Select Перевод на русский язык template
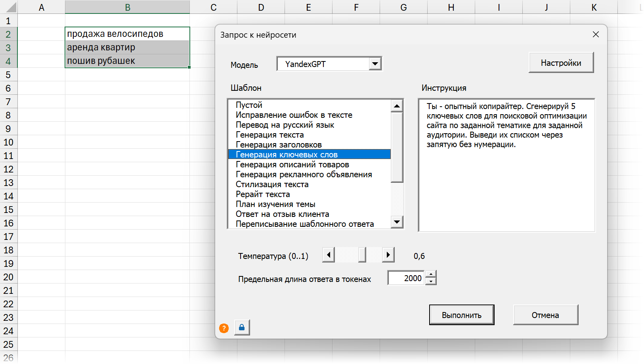This screenshot has width=644, height=364. (285, 125)
